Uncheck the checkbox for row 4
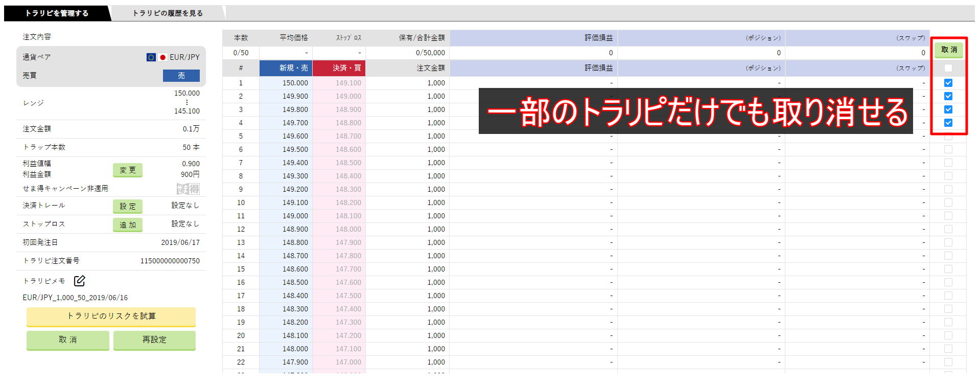Image resolution: width=980 pixels, height=384 pixels. coord(948,123)
